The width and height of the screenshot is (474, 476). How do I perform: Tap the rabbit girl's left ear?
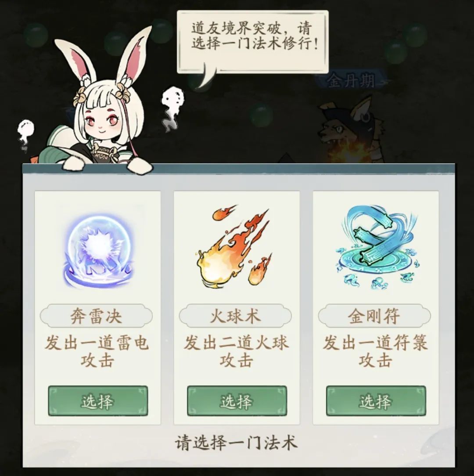click(x=76, y=62)
